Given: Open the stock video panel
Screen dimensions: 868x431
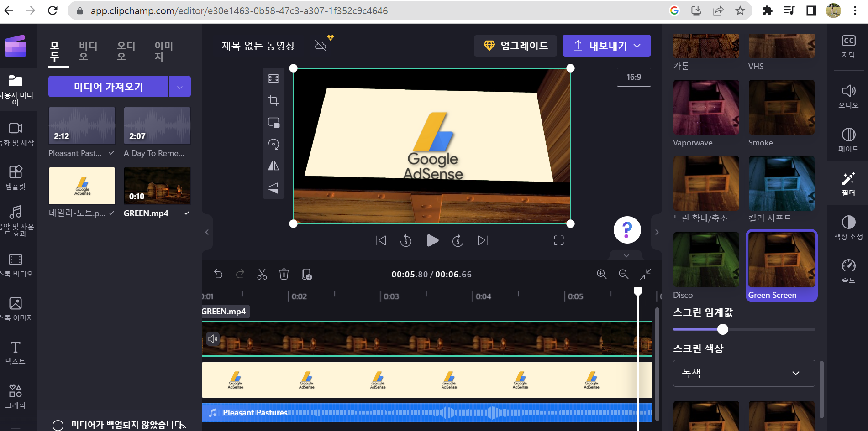Looking at the screenshot, I should (x=16, y=265).
